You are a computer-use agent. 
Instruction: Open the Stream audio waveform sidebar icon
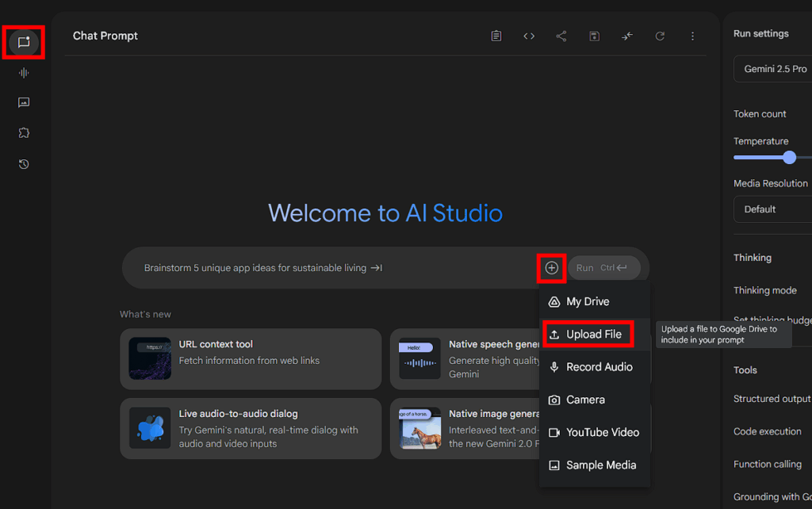click(x=24, y=73)
